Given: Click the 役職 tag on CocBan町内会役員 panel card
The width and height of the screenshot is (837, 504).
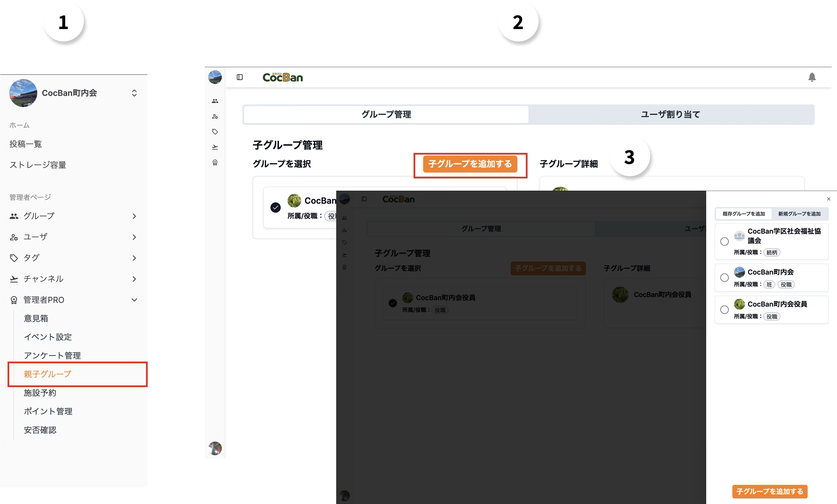Looking at the screenshot, I should pos(772,316).
